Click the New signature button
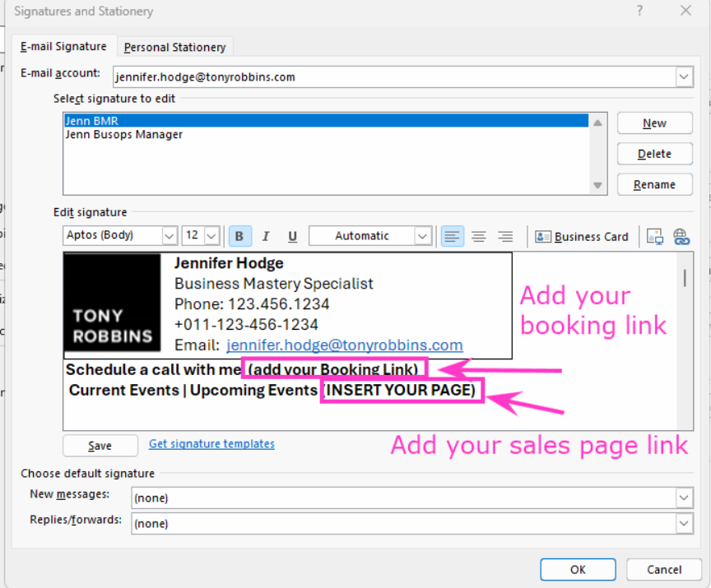The image size is (711, 588). pos(655,123)
